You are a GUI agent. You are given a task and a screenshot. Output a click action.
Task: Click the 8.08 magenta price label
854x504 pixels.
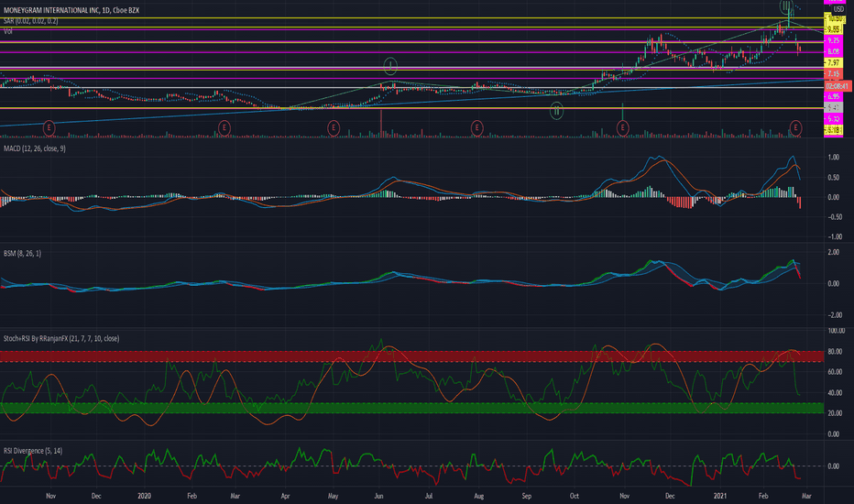coord(833,51)
